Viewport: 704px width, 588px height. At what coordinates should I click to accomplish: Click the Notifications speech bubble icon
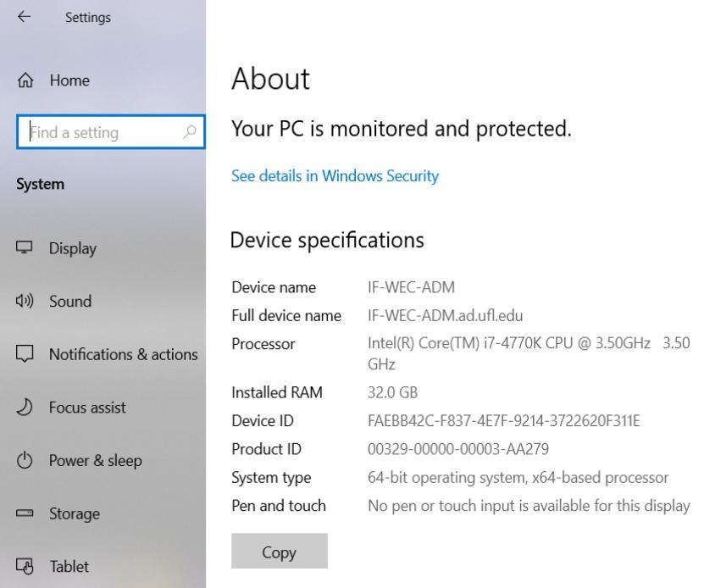25,354
